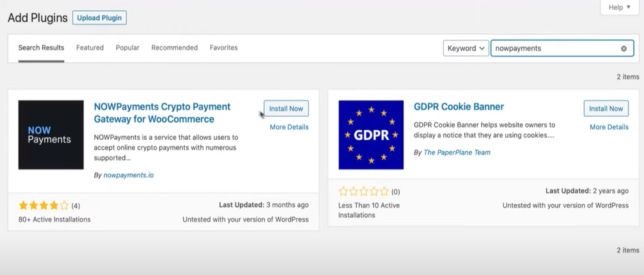This screenshot has height=275, width=644.
Task: Open the Favorites plugins tab
Action: point(224,48)
